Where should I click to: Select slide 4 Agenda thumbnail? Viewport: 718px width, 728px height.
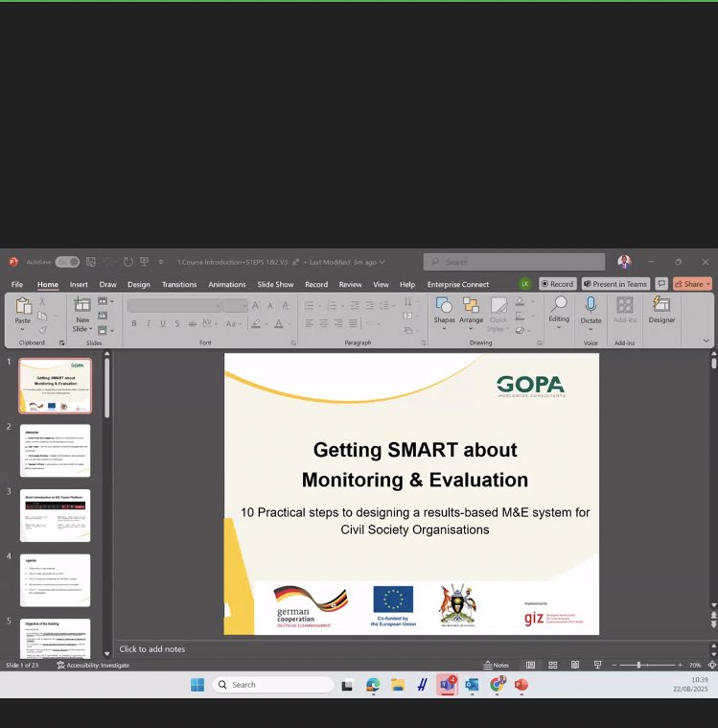click(56, 580)
